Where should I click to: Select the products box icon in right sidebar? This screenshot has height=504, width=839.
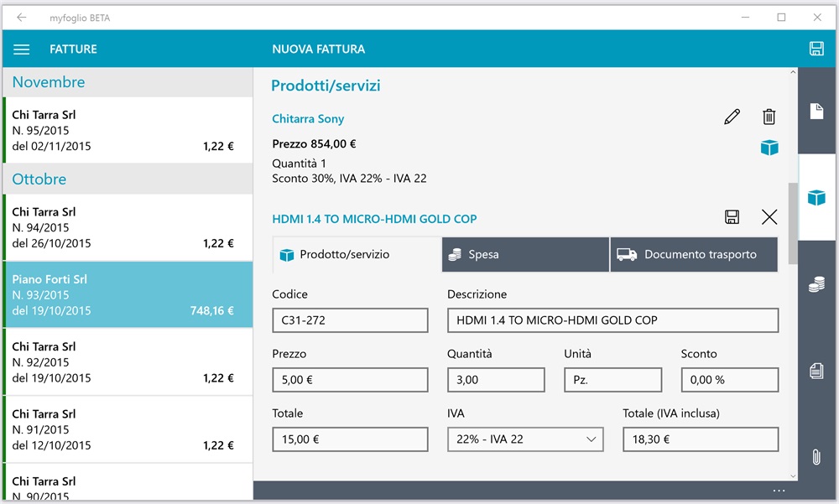point(816,197)
